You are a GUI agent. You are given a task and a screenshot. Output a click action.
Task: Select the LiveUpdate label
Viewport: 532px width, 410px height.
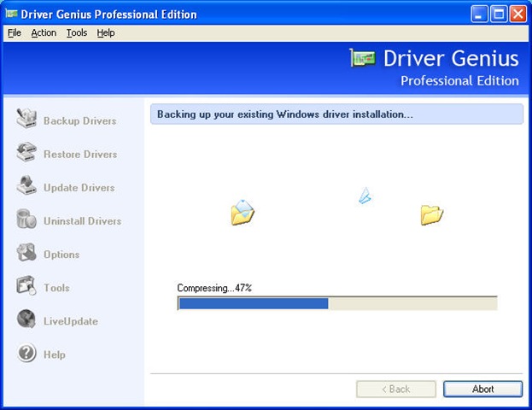pos(71,321)
